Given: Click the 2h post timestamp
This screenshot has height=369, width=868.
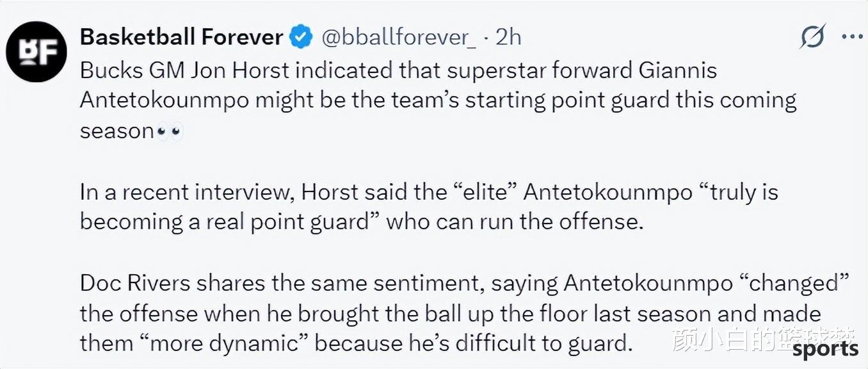Looking at the screenshot, I should [x=509, y=37].
